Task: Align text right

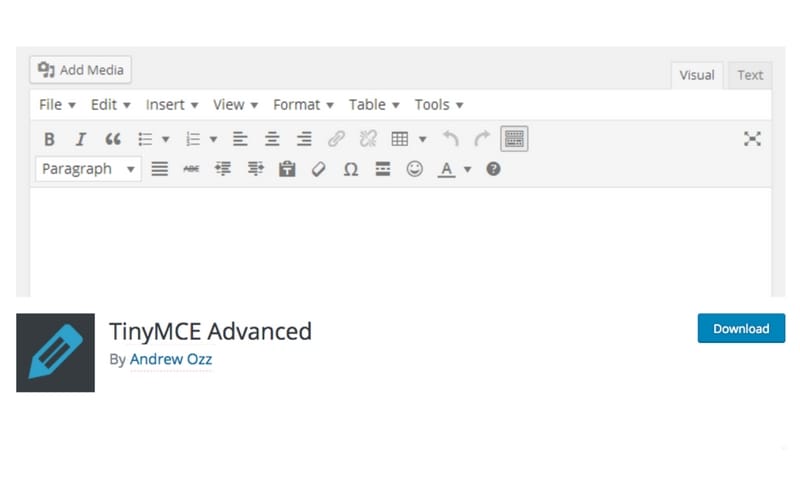Action: click(304, 139)
